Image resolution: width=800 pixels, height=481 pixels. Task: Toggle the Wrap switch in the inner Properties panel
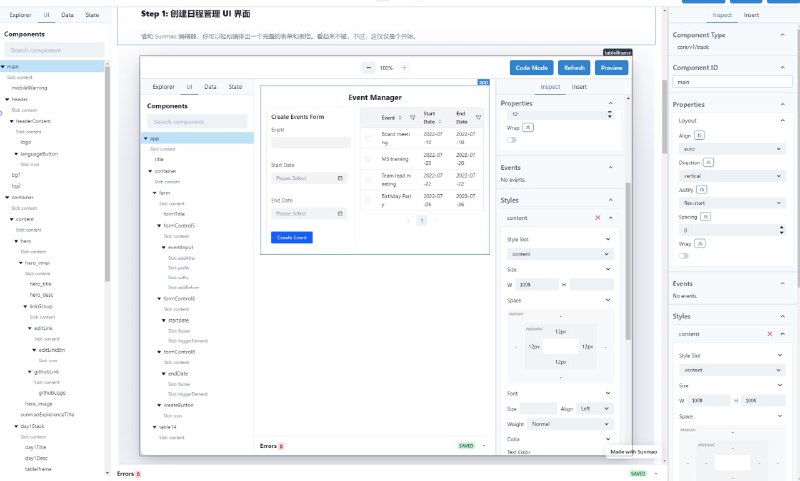(x=513, y=140)
